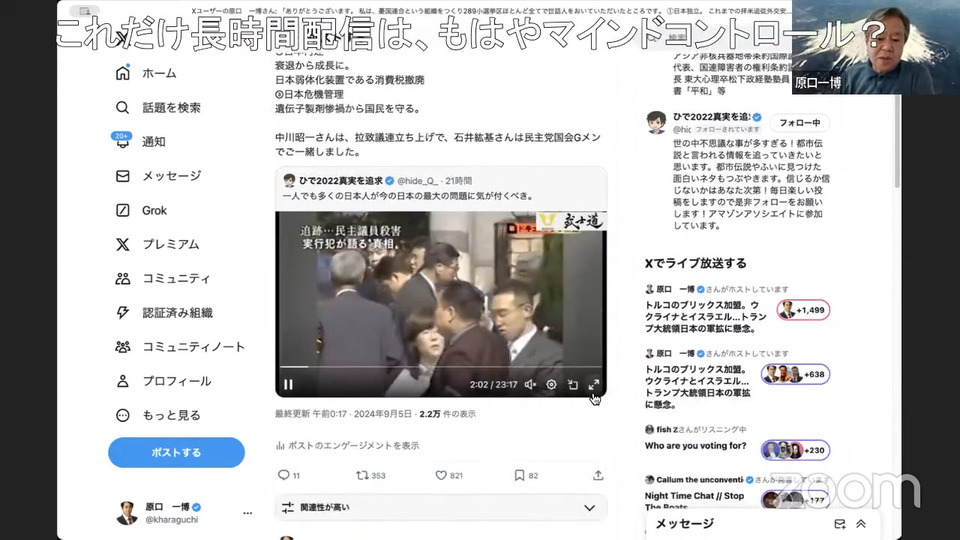Open プロフィール in the sidebar
Image resolution: width=960 pixels, height=540 pixels.
pyautogui.click(x=163, y=381)
